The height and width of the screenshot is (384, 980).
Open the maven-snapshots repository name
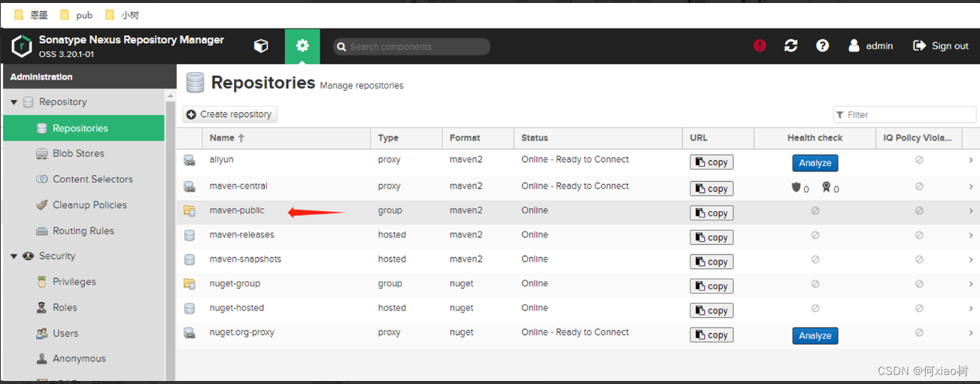(245, 259)
